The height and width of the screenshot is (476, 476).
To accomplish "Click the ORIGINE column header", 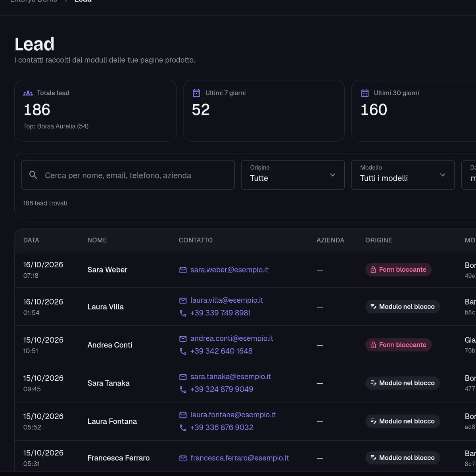I will (x=379, y=240).
